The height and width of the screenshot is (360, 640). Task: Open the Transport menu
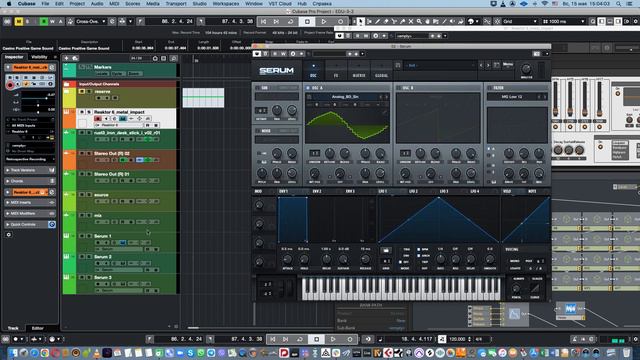(176, 4)
